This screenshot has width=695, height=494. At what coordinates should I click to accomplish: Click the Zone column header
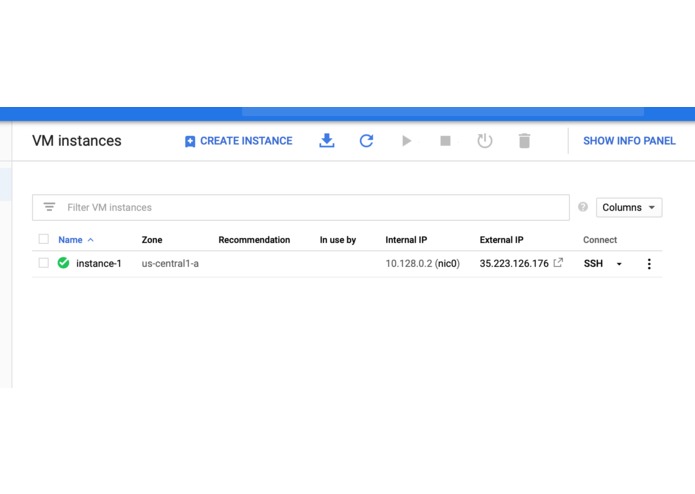click(152, 240)
